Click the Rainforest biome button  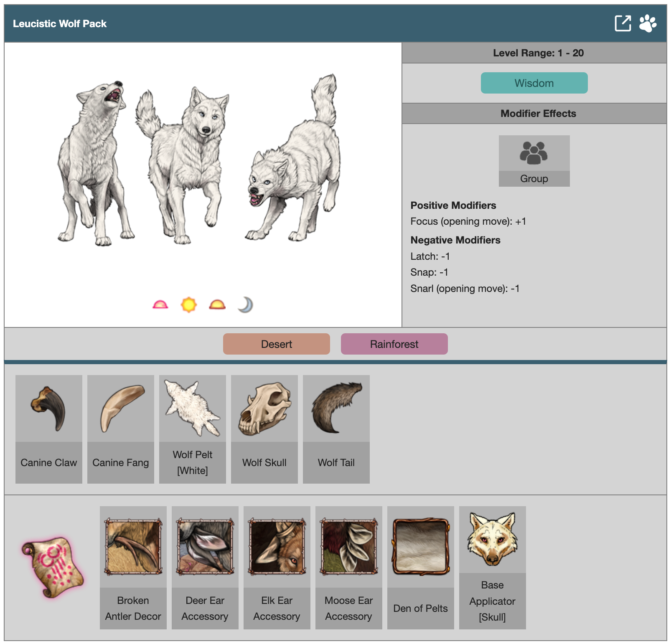pos(394,344)
